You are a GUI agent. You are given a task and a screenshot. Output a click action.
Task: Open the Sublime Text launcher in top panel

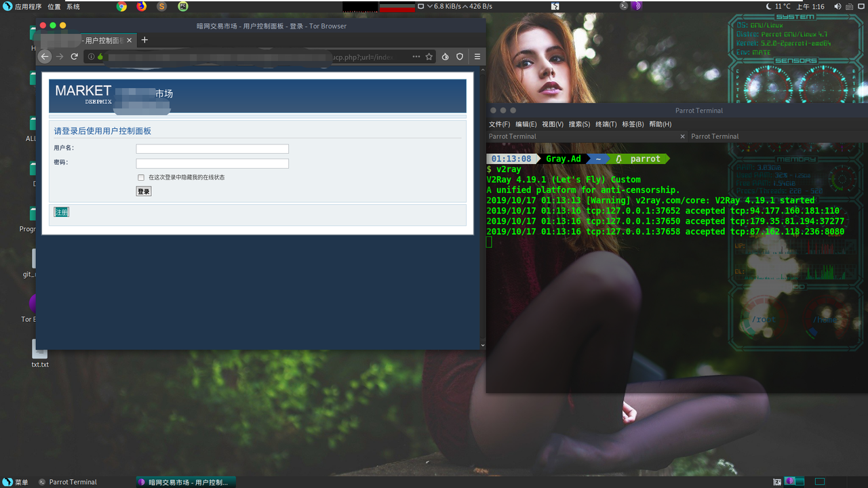pos(161,6)
